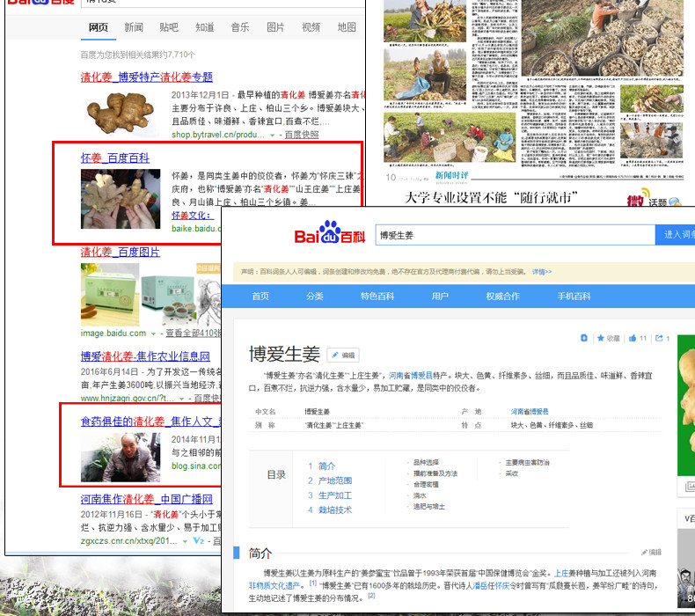Click the ginger thumbnail of first result
The height and width of the screenshot is (616, 695).
click(121, 113)
